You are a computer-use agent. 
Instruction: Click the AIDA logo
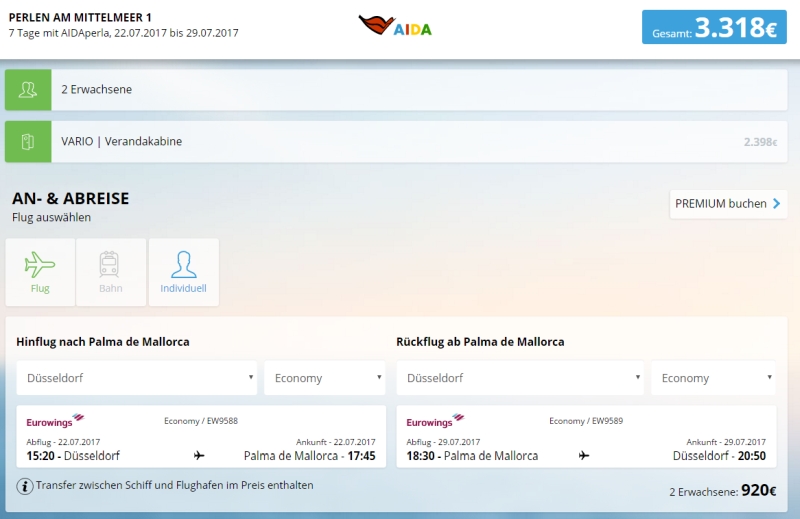click(395, 26)
